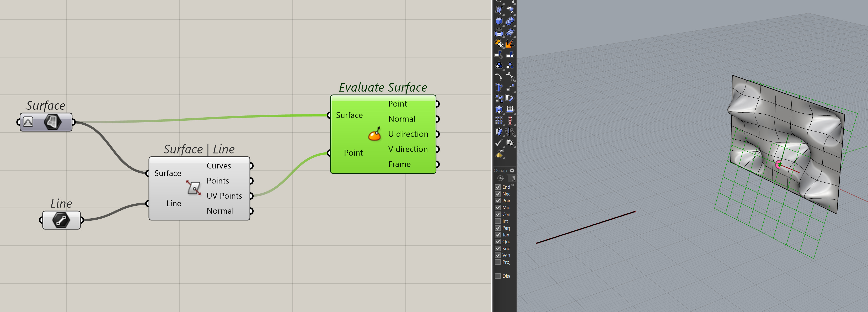
Task: Click the Puzzle piece join tool icon
Action: coord(499,43)
